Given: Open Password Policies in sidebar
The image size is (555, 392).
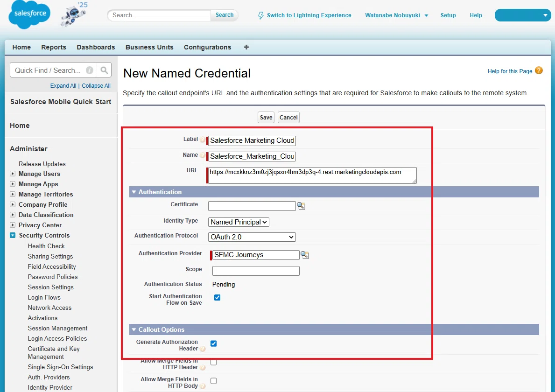Looking at the screenshot, I should [53, 277].
